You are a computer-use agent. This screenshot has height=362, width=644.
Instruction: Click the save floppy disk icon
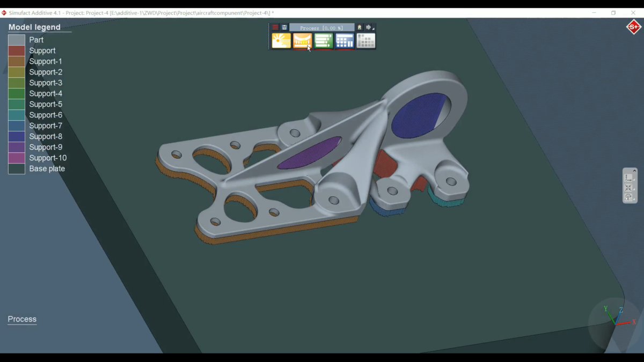point(284,27)
